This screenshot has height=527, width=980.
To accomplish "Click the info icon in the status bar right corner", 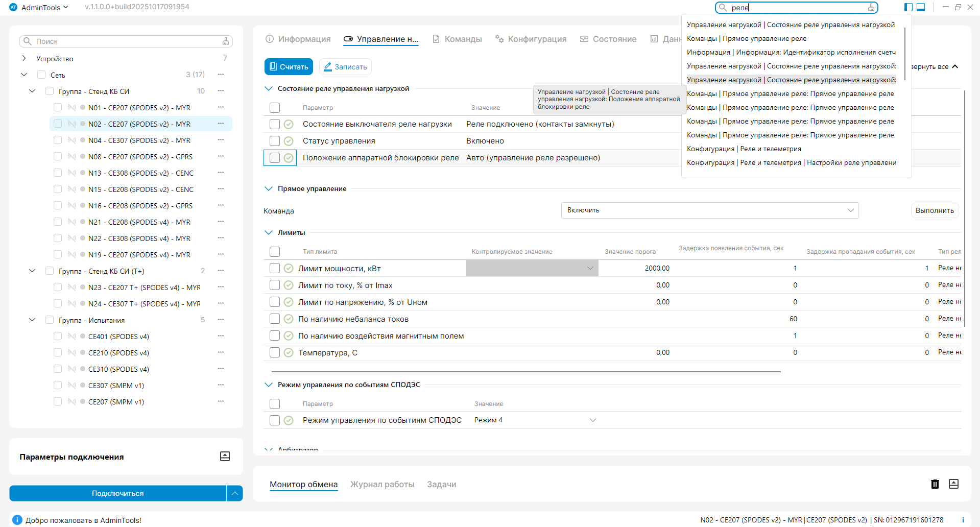I will tap(963, 520).
